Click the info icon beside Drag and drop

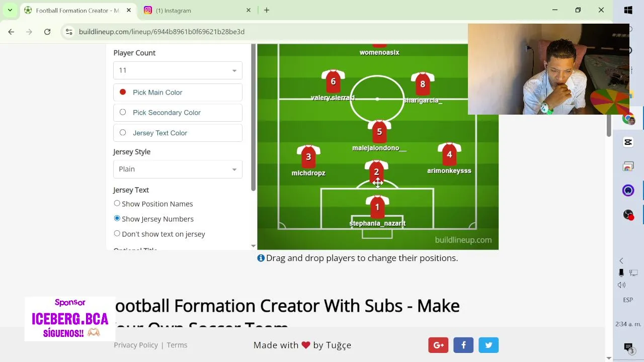261,258
